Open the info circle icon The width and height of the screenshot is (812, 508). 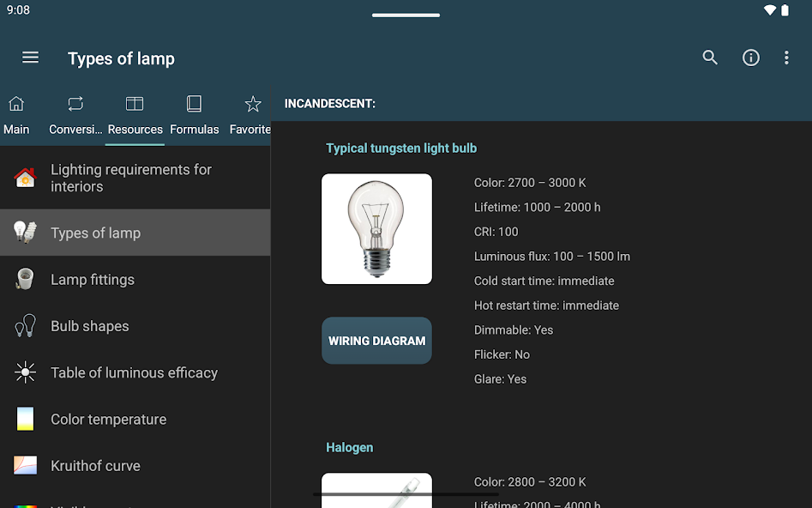(751, 57)
